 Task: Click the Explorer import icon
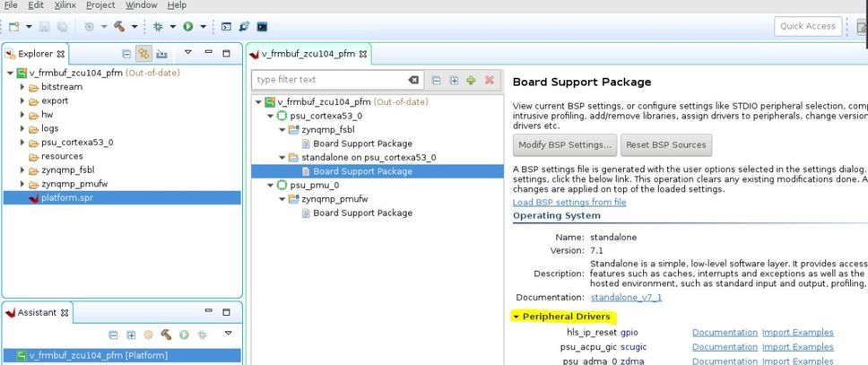[x=161, y=54]
